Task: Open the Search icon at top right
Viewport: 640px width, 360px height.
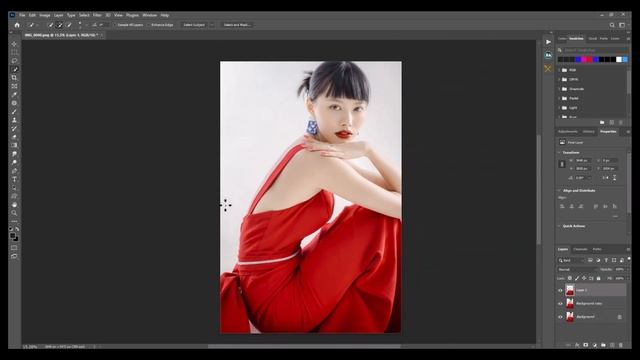Action: (x=612, y=25)
